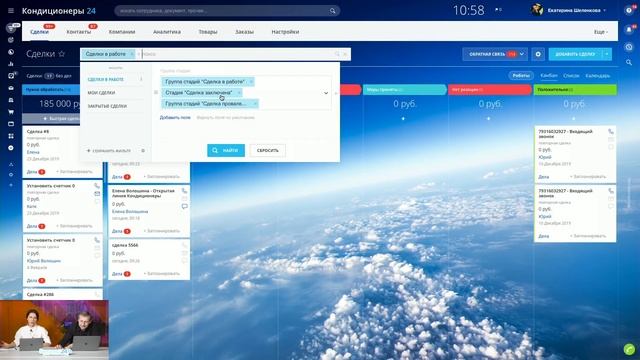Select the 'Мои сделки' preset filter

click(101, 93)
